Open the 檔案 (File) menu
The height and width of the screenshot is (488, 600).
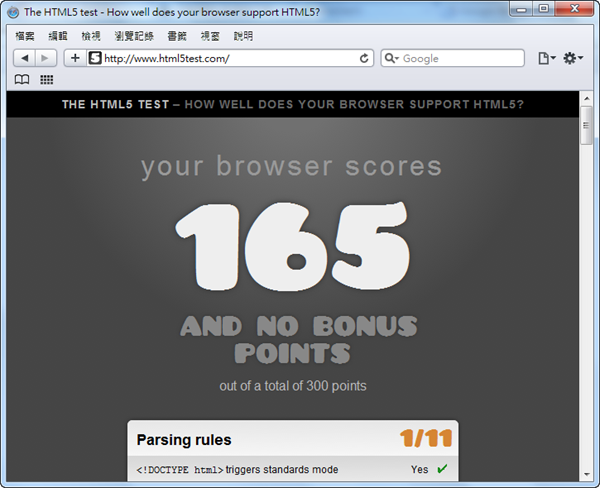25,36
